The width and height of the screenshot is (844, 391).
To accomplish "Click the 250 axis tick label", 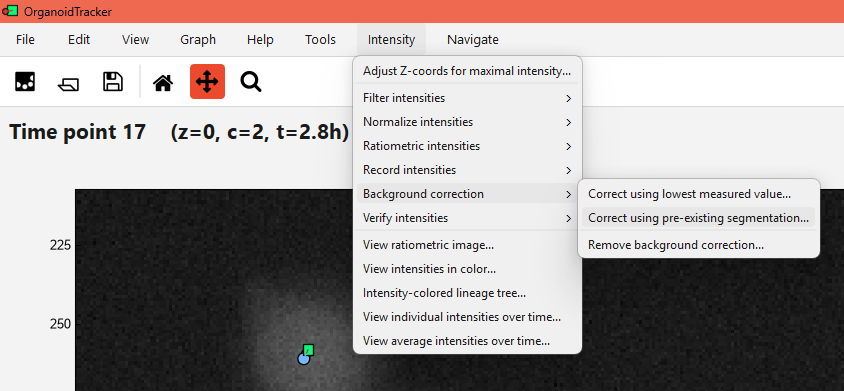I will [x=60, y=324].
